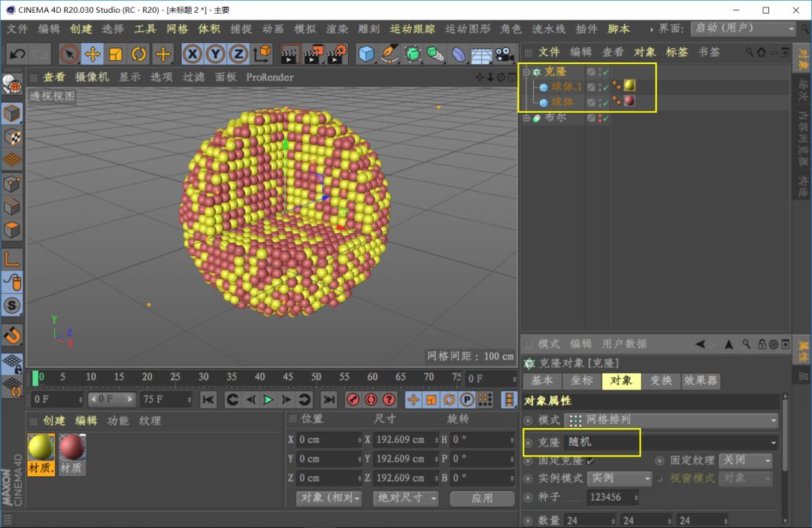This screenshot has height=528, width=812.
Task: Select the red material swatch
Action: click(72, 448)
